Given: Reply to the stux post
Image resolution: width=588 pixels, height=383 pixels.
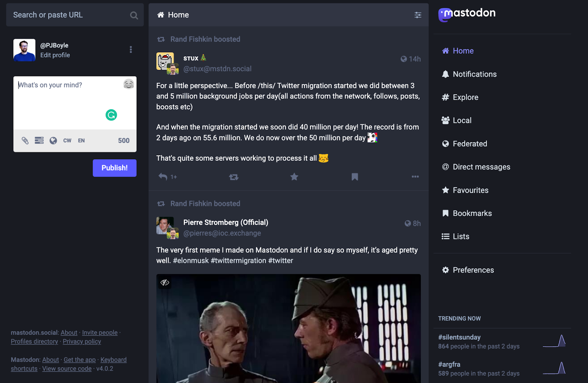Looking at the screenshot, I should point(163,177).
